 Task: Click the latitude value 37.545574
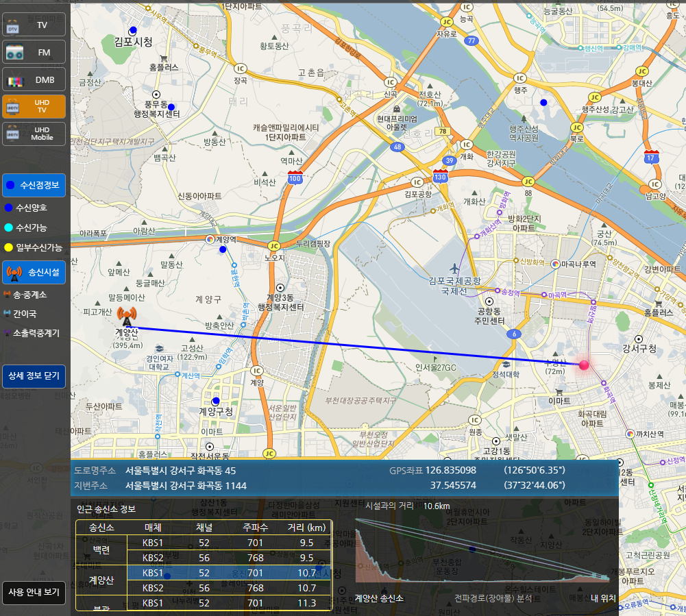pos(453,485)
